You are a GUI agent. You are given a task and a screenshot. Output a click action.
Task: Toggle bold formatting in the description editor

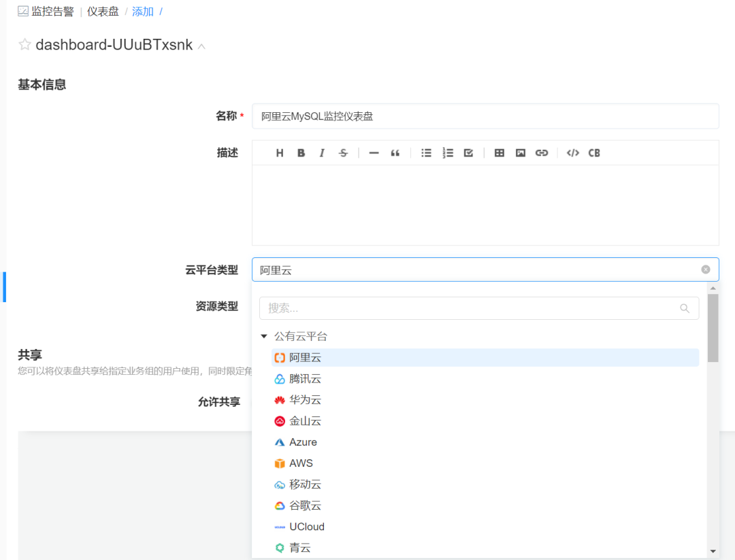coord(301,152)
